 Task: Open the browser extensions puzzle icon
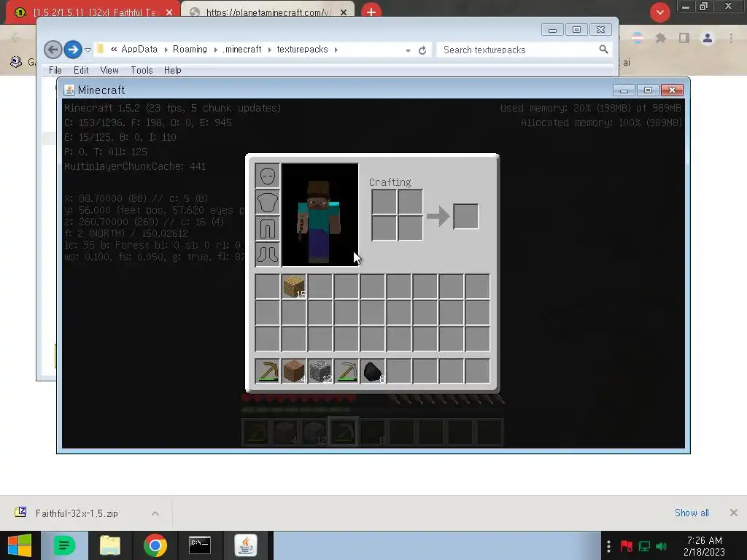click(660, 38)
